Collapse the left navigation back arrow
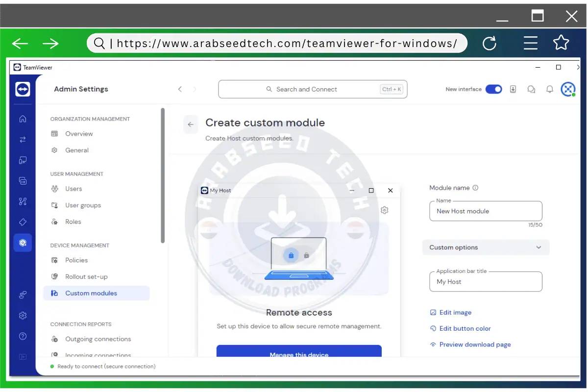Viewport: 588px width, 392px height. pos(180,89)
